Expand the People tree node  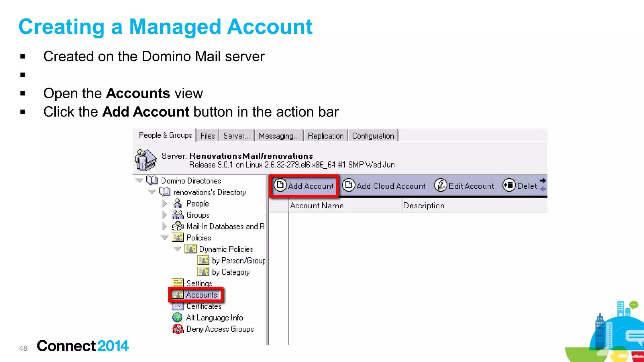[164, 204]
